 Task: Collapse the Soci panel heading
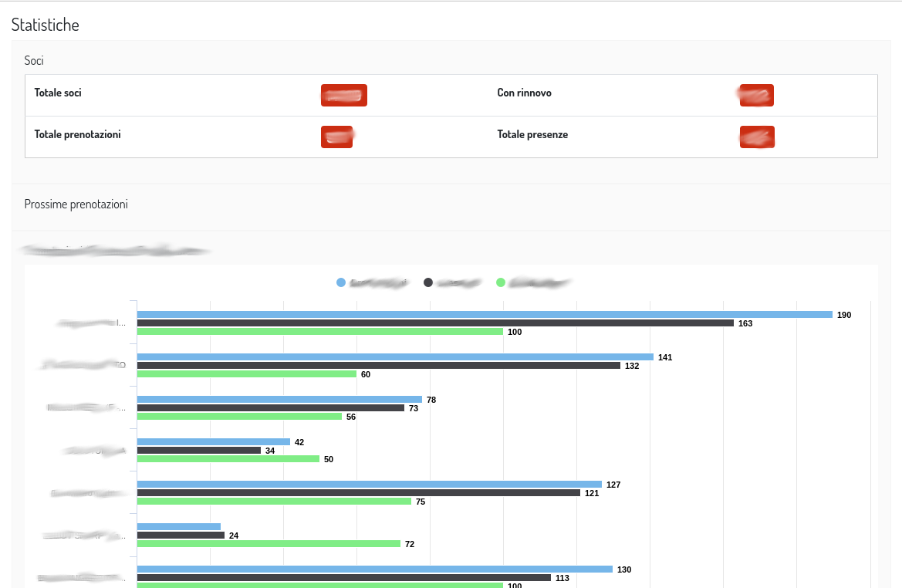(34, 60)
